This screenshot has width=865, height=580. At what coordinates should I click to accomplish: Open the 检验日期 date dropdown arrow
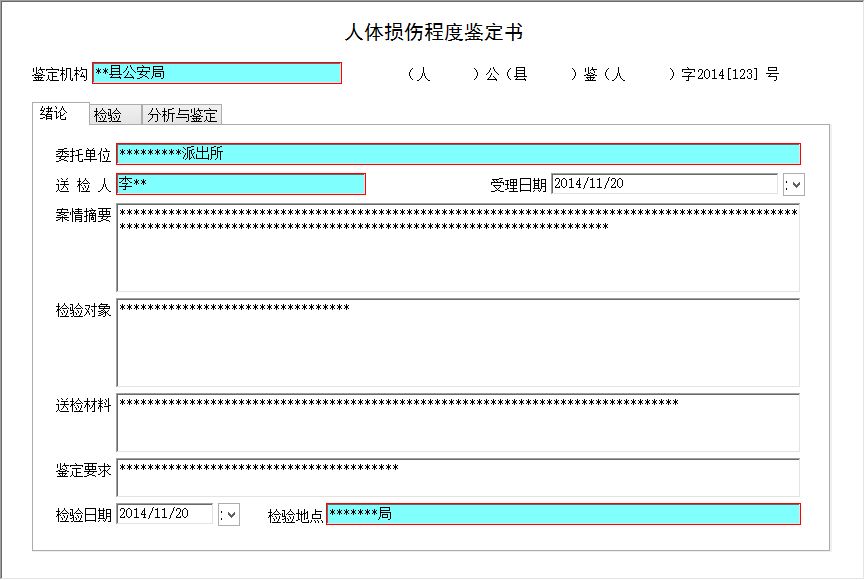coord(229,515)
